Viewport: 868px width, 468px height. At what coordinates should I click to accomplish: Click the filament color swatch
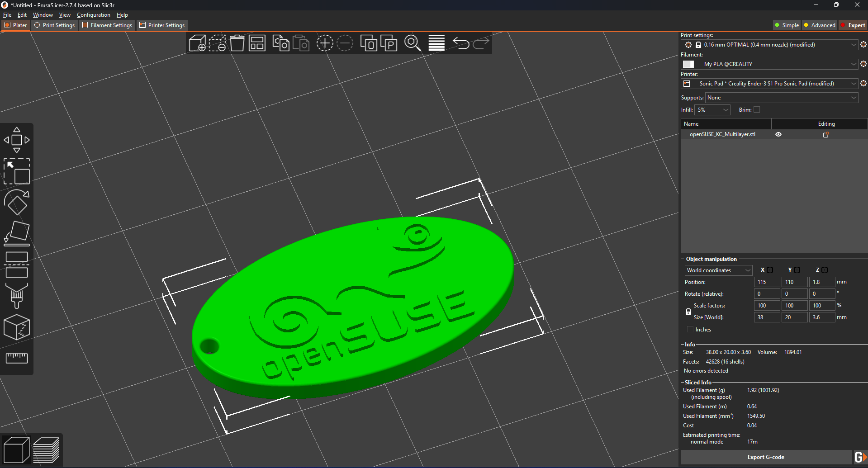(x=688, y=64)
